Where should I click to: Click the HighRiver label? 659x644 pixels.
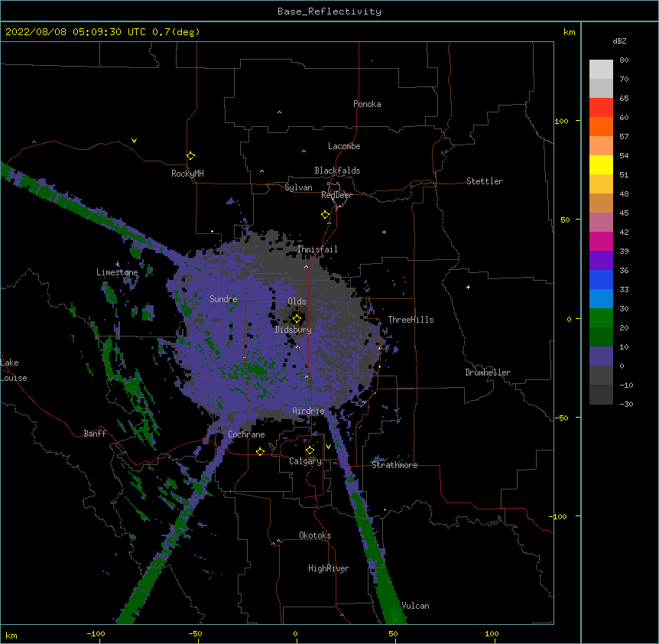pyautogui.click(x=329, y=568)
